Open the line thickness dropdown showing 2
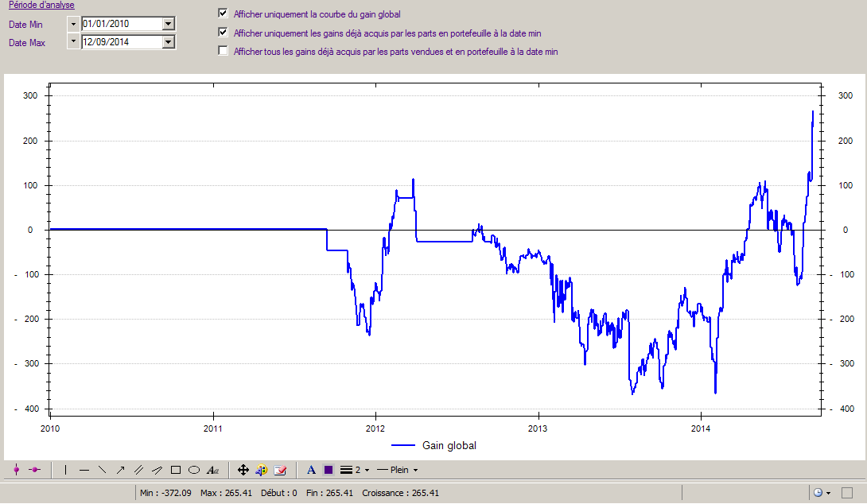 tap(355, 470)
